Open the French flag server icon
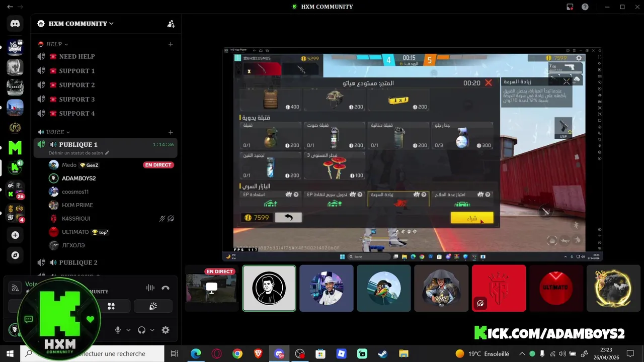Viewport: 644px width, 362px height. tap(15, 107)
